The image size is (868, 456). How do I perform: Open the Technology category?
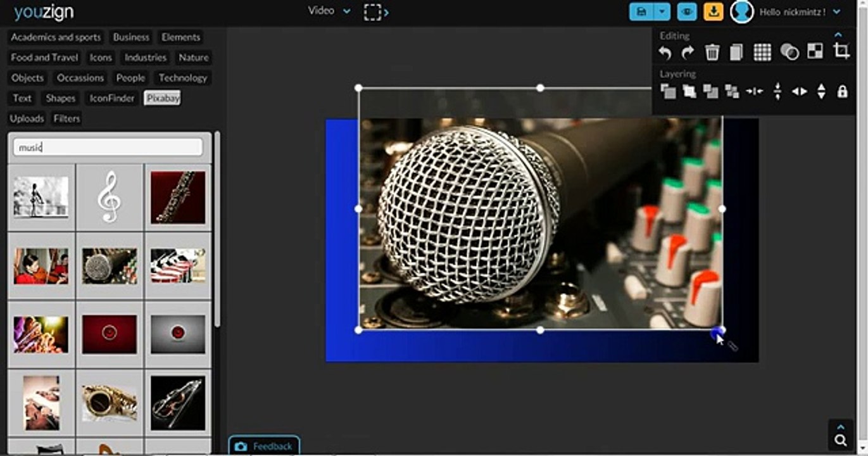183,78
